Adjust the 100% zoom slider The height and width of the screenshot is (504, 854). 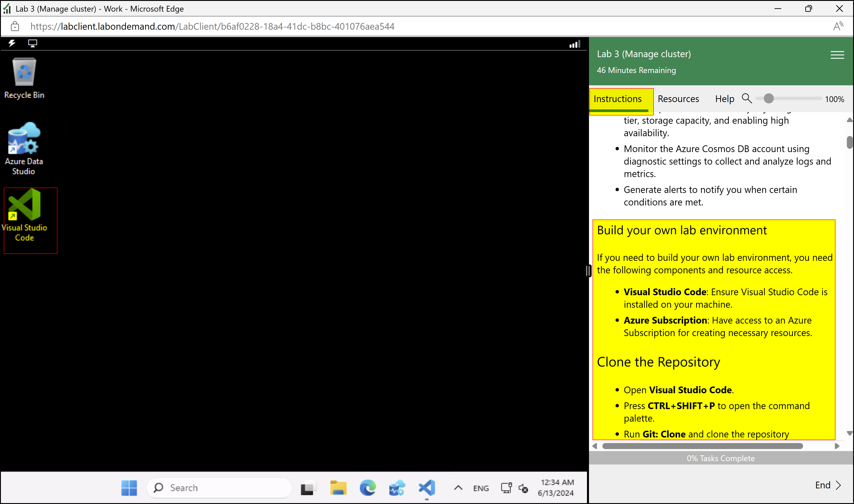coord(769,98)
